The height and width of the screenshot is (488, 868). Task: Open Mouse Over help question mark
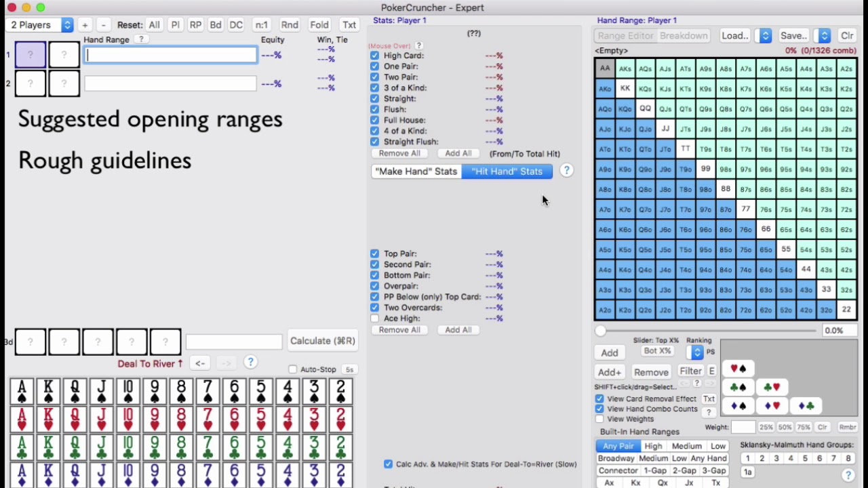click(x=418, y=45)
